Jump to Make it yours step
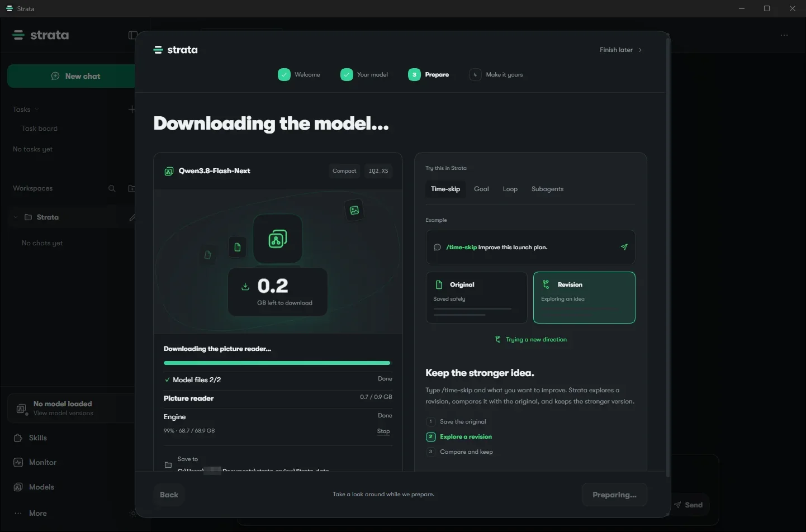The image size is (806, 532). pos(496,74)
